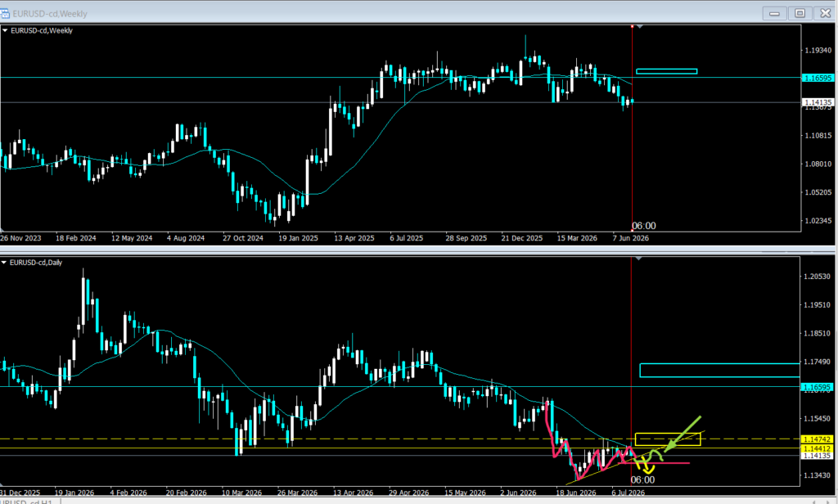
Task: Click price 1.05205 on Weekly scale
Action: coord(818,192)
